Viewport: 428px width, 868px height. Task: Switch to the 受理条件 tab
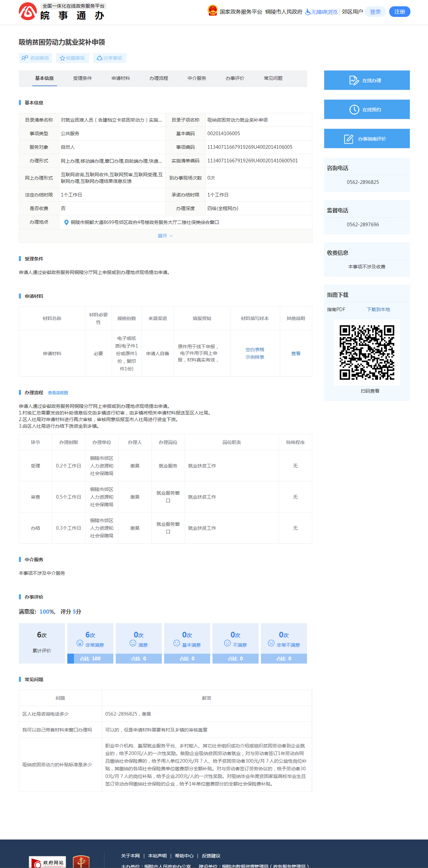pyautogui.click(x=82, y=78)
